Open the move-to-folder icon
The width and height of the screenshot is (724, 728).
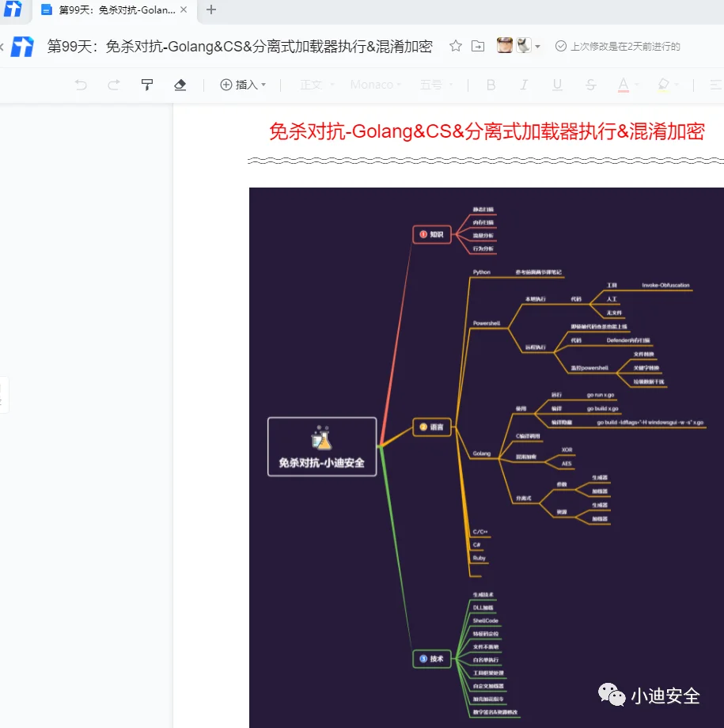478,46
